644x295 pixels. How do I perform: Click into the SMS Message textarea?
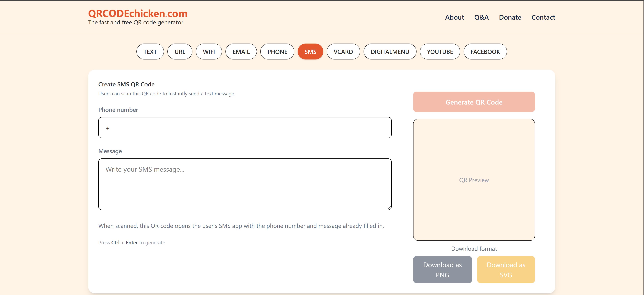point(245,184)
